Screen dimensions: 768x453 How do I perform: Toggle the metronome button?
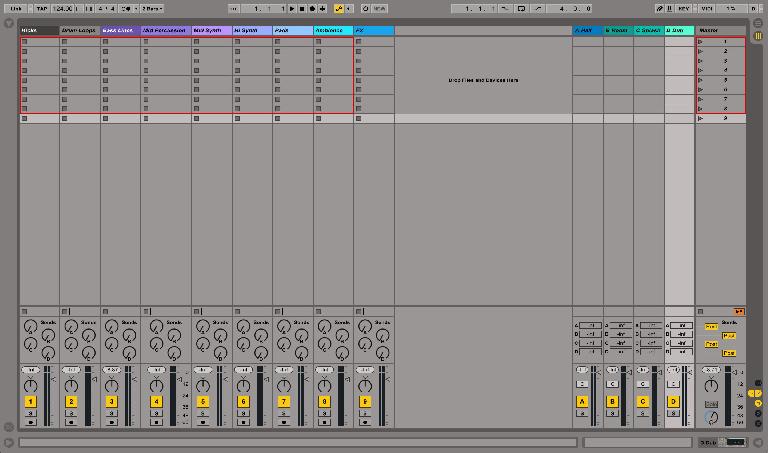pyautogui.click(x=126, y=8)
